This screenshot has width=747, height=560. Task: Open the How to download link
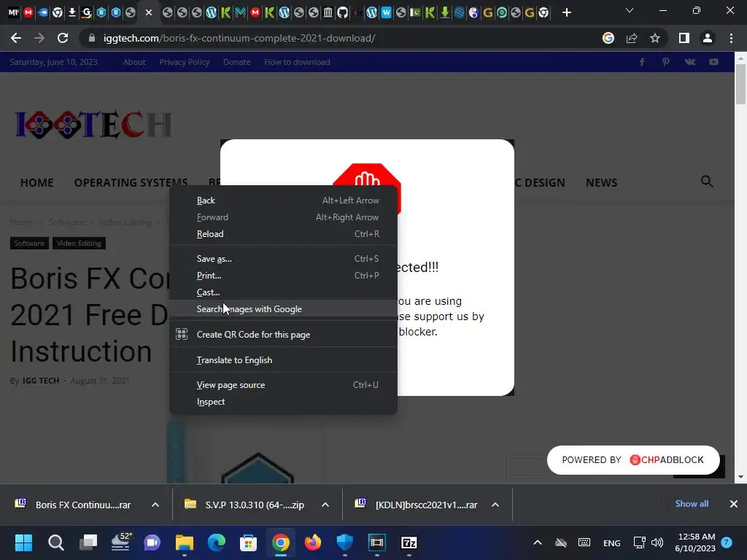coord(298,62)
